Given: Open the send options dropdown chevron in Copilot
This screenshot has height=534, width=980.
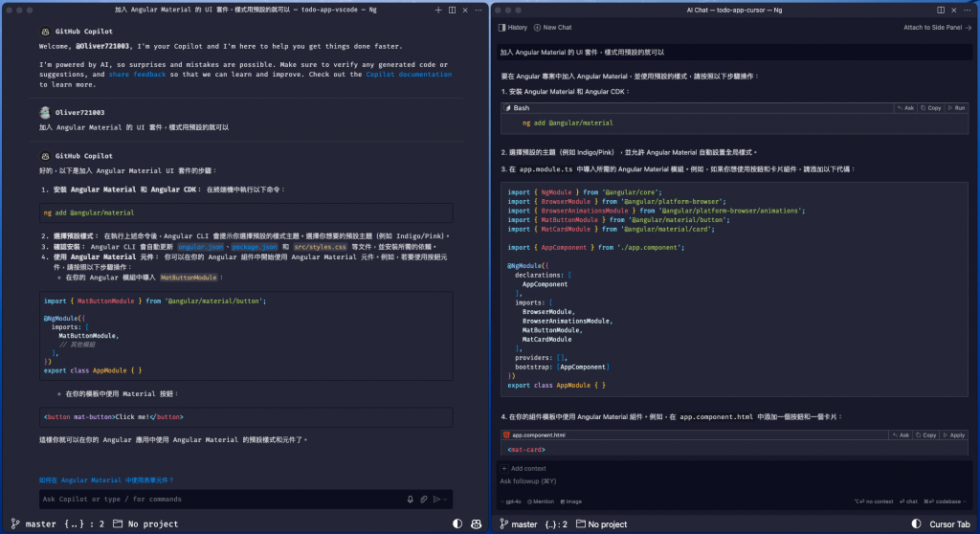Looking at the screenshot, I should point(445,499).
